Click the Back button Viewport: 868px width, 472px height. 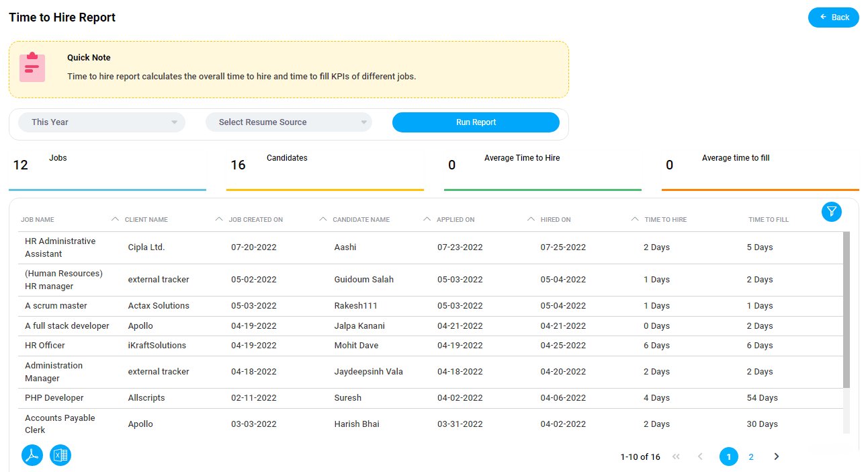tap(834, 17)
